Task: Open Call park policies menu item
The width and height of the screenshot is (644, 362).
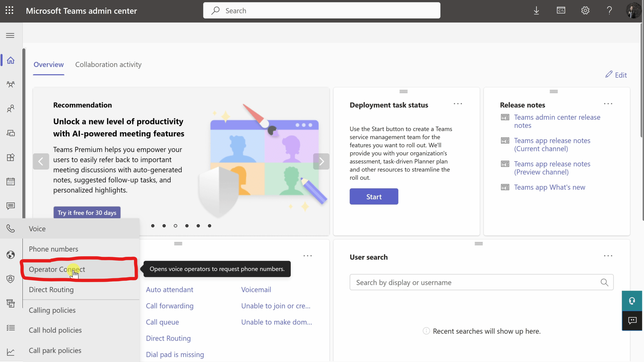Action: click(81, 350)
